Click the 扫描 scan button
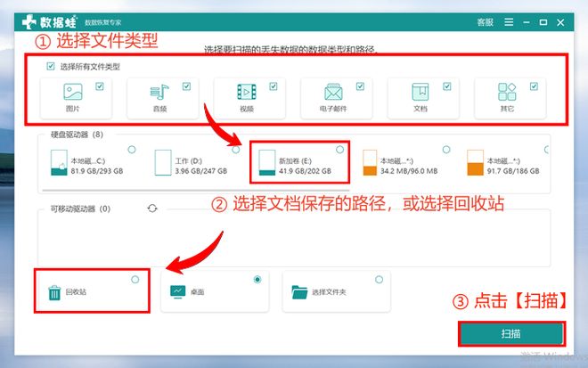 point(511,333)
